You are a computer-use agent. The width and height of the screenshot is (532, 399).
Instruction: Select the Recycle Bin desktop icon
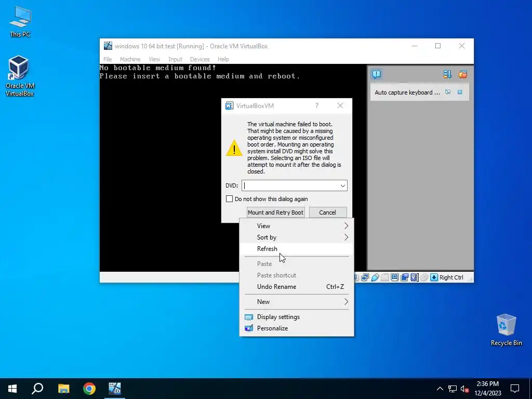click(506, 330)
